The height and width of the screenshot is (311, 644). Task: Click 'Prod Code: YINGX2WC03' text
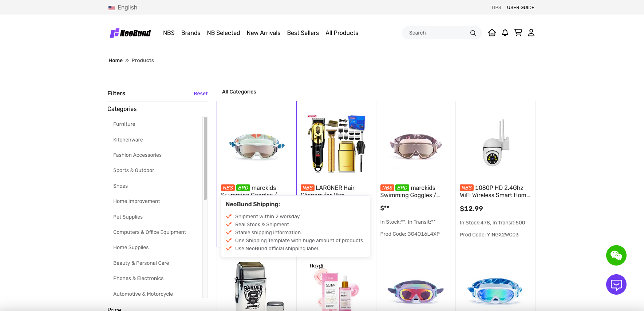tap(489, 235)
